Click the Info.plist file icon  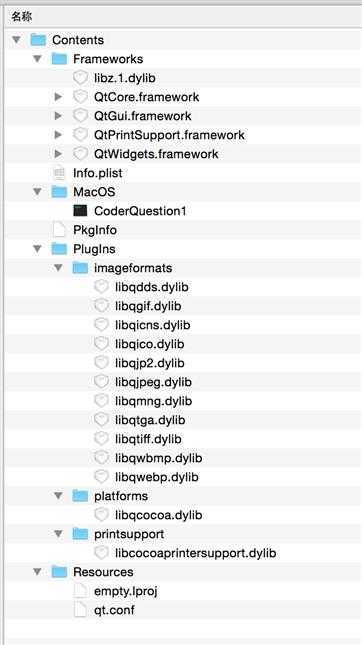coord(59,173)
